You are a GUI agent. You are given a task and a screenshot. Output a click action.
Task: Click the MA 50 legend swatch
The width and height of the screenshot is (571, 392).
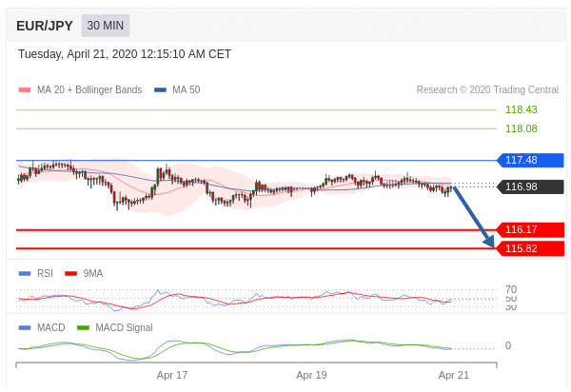coord(160,89)
